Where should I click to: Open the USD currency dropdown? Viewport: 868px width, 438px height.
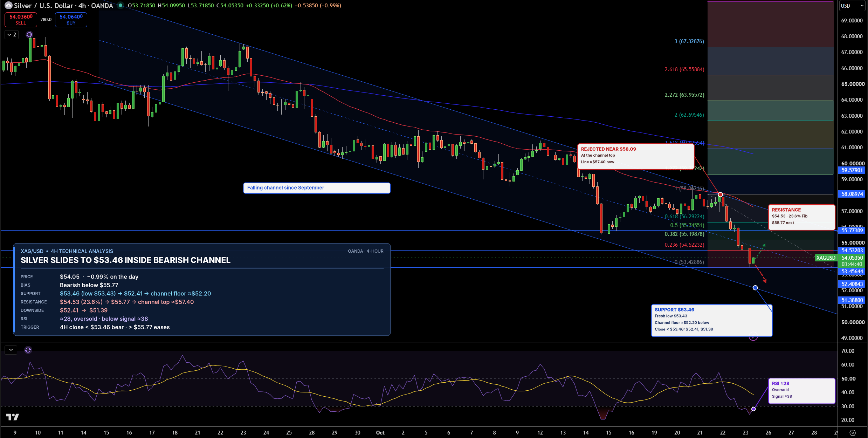[x=852, y=6]
